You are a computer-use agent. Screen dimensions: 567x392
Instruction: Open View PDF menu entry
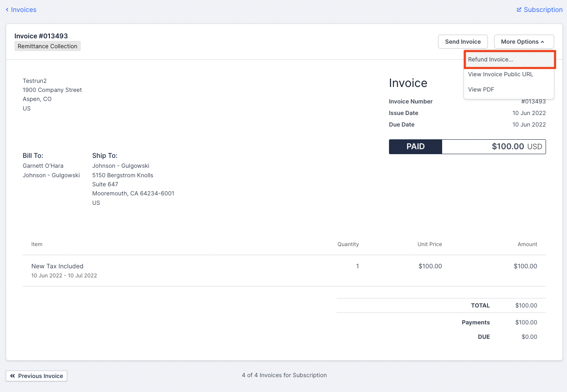pyautogui.click(x=481, y=89)
